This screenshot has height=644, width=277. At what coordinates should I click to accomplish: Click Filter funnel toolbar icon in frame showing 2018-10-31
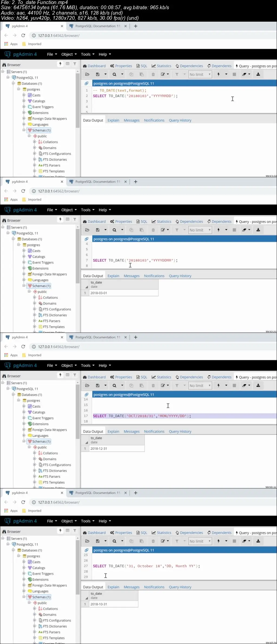(177, 541)
